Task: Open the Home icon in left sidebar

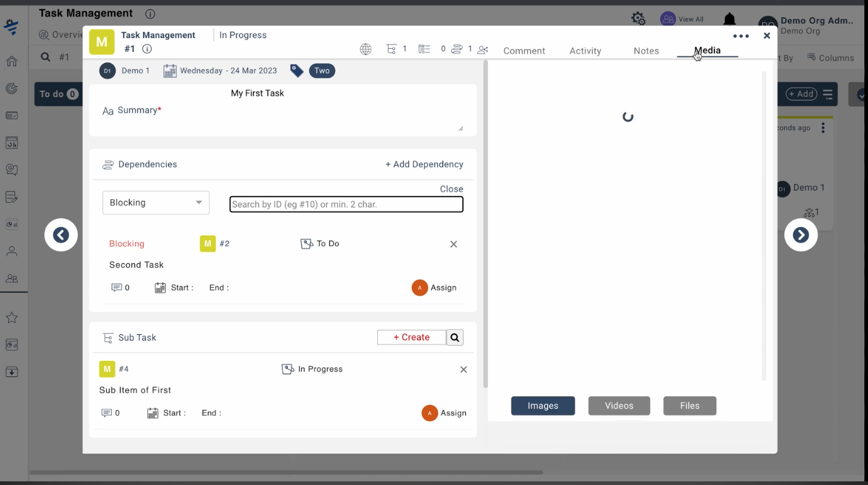Action: pos(12,61)
